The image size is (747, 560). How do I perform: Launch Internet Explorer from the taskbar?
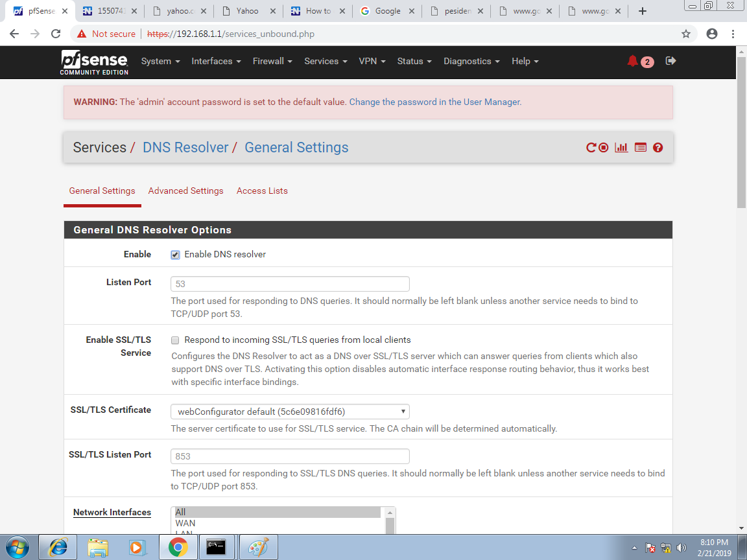point(57,548)
